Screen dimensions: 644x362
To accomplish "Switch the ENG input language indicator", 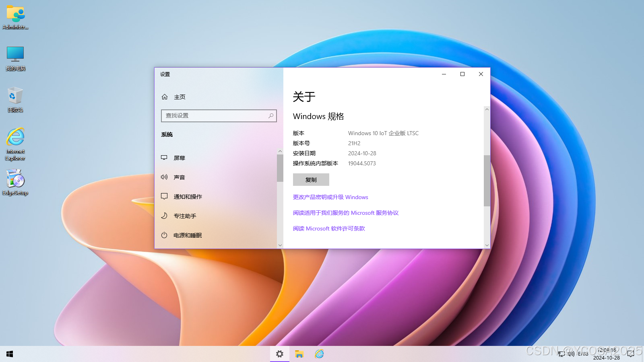I will click(583, 354).
